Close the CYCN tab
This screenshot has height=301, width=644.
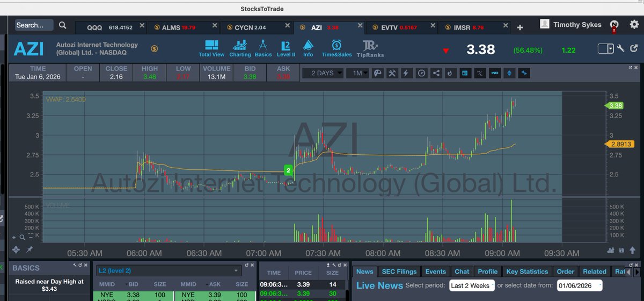288,25
